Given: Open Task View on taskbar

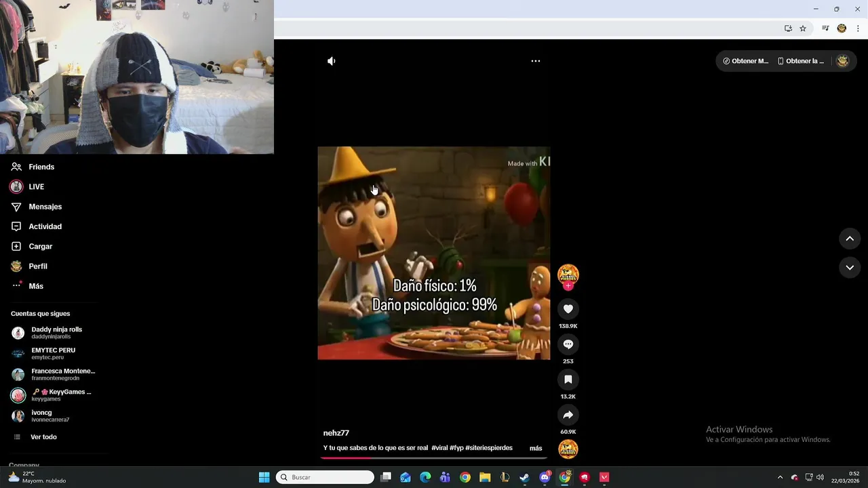Looking at the screenshot, I should point(386,477).
